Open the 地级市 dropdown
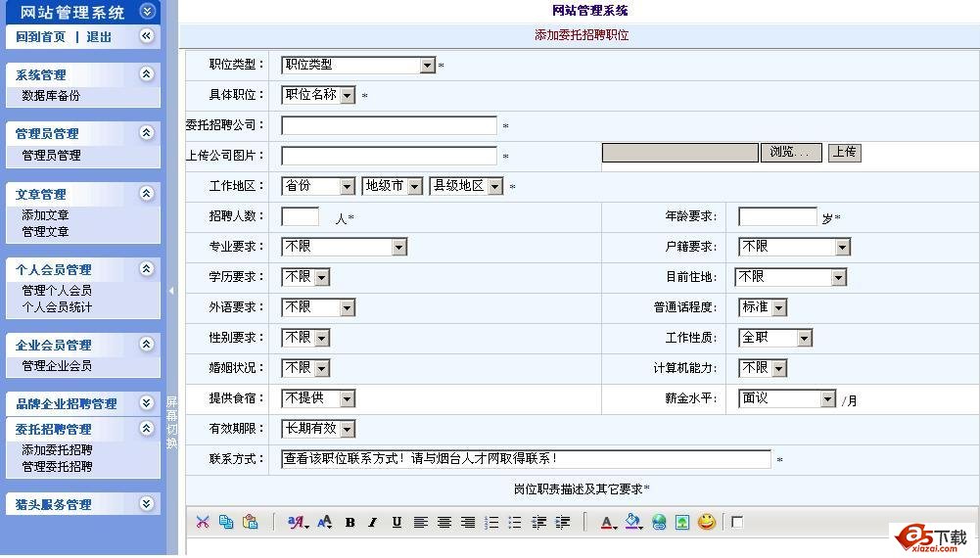The image size is (980, 558). [x=393, y=186]
